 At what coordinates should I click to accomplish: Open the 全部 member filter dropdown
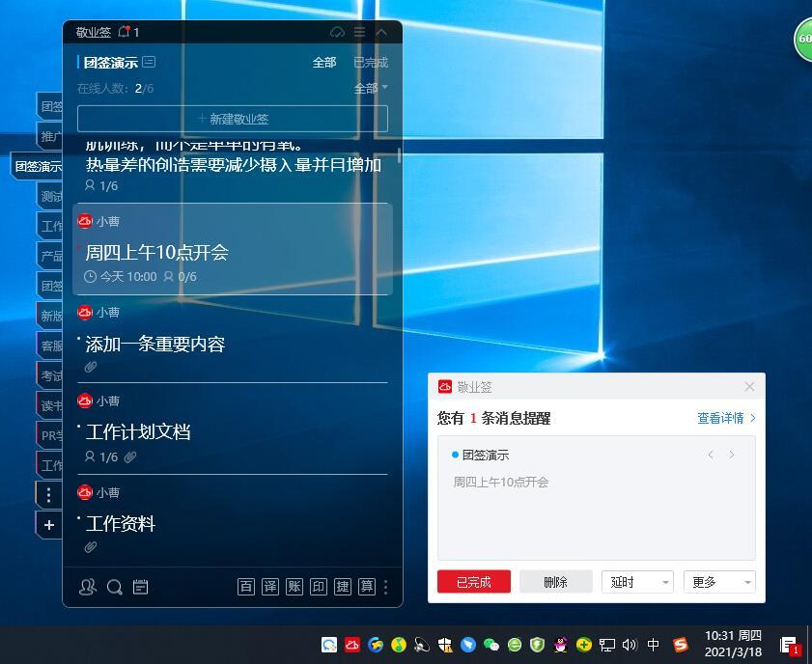(x=368, y=87)
